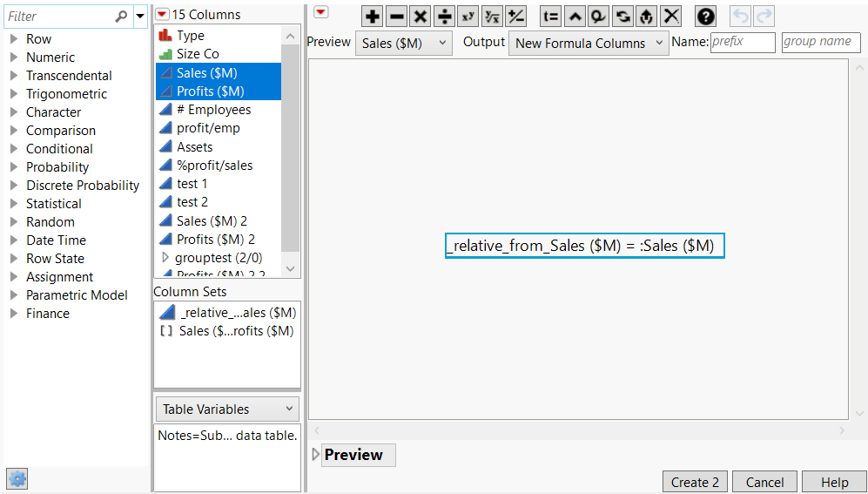Image resolution: width=868 pixels, height=494 pixels.
Task: Click the Divide operator button
Action: [x=445, y=17]
